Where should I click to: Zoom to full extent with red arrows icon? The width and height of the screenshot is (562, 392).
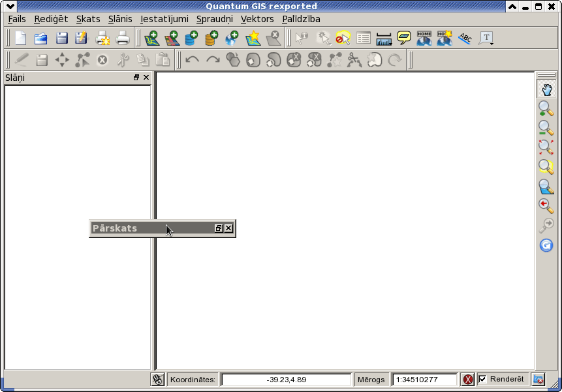(x=546, y=147)
